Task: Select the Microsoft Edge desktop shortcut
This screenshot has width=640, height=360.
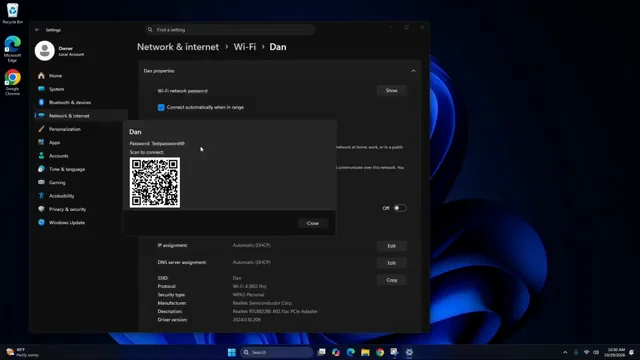Action: [x=13, y=49]
